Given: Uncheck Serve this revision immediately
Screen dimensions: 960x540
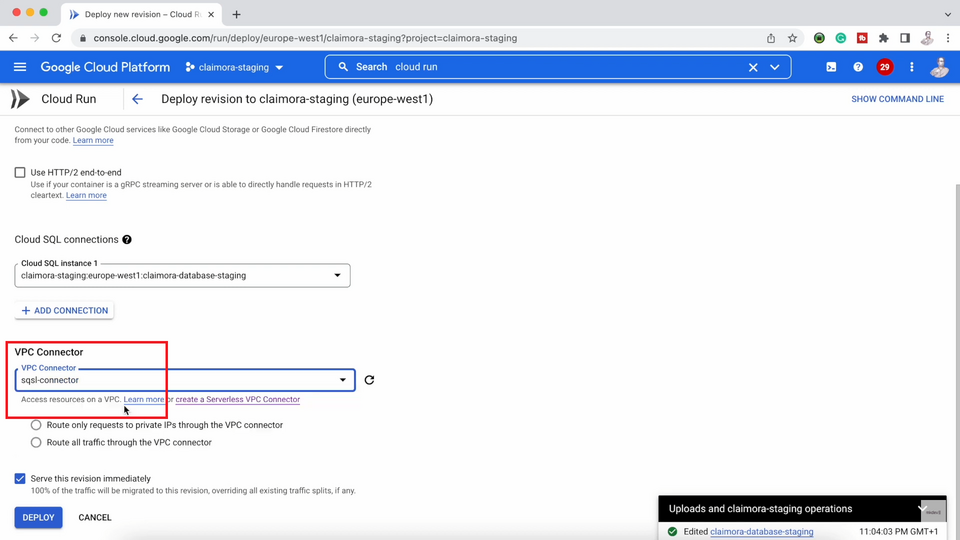Looking at the screenshot, I should pyautogui.click(x=20, y=479).
